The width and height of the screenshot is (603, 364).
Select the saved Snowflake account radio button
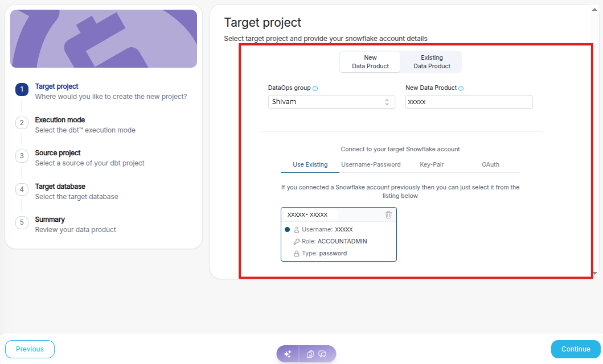[x=286, y=229]
